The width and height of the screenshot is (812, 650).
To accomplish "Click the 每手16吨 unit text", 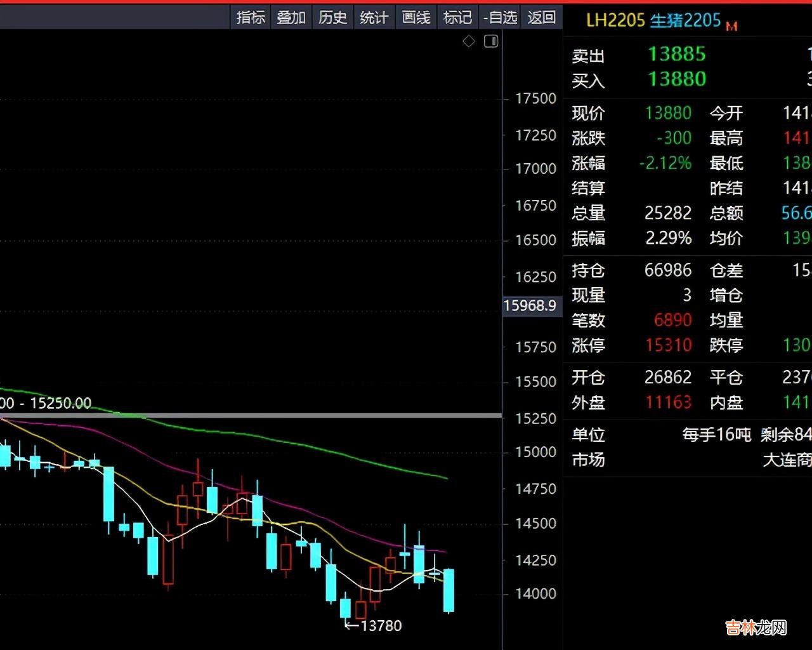I will click(x=716, y=435).
